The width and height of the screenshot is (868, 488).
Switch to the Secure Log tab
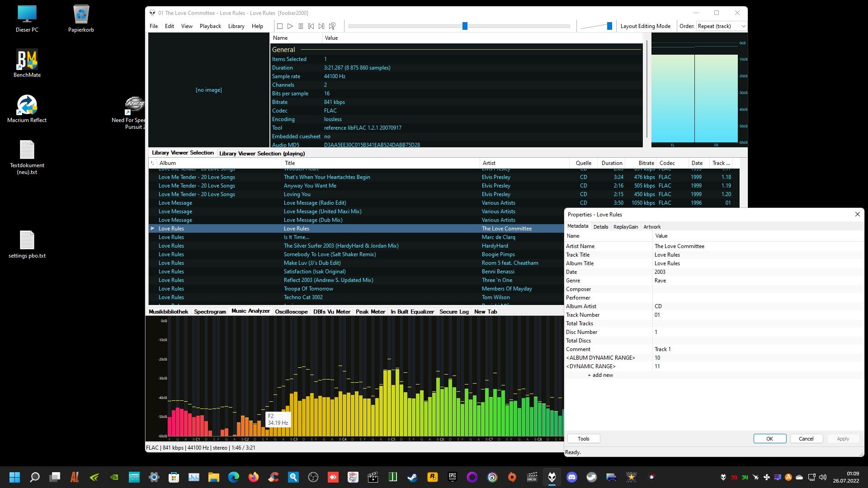click(454, 312)
